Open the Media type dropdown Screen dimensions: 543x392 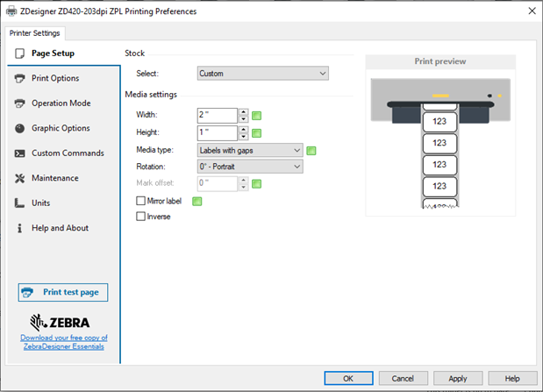point(250,150)
